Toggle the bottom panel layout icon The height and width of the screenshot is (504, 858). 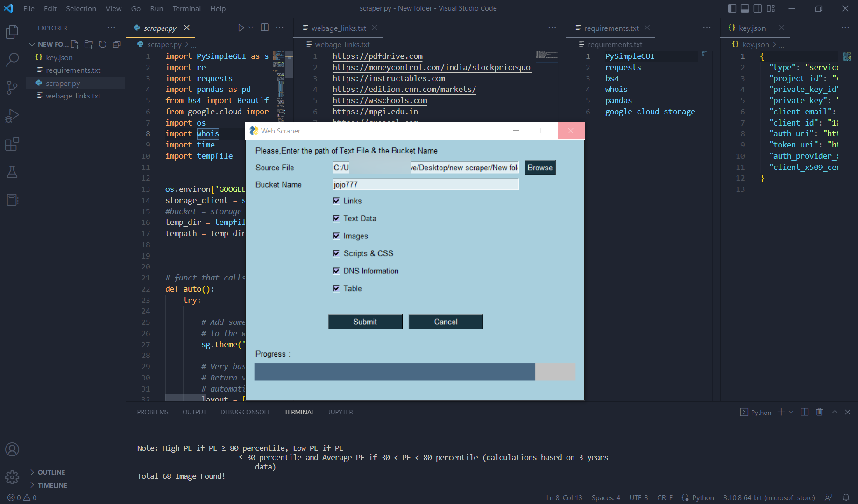[x=745, y=8]
